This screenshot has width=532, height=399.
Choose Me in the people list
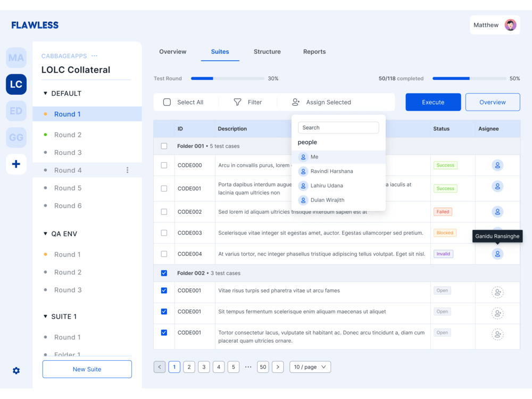point(338,157)
